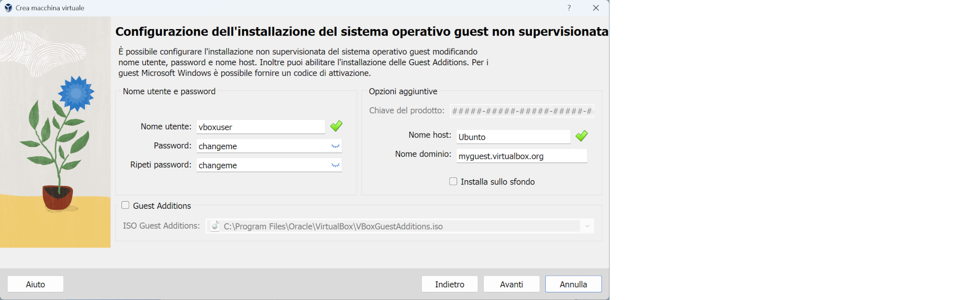Click the ISO path C:\Program Files\Oracle\VirtualBox text
The height and width of the screenshot is (300, 980).
point(333,226)
